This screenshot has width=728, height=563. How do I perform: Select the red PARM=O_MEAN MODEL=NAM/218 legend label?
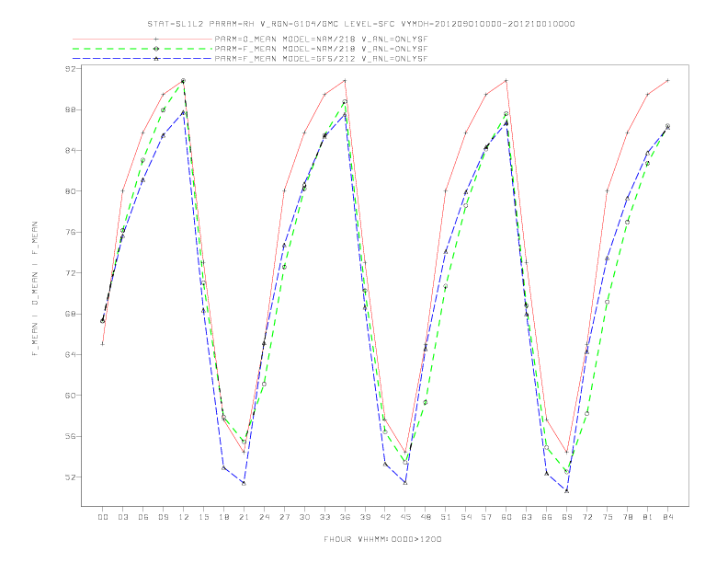click(x=321, y=39)
